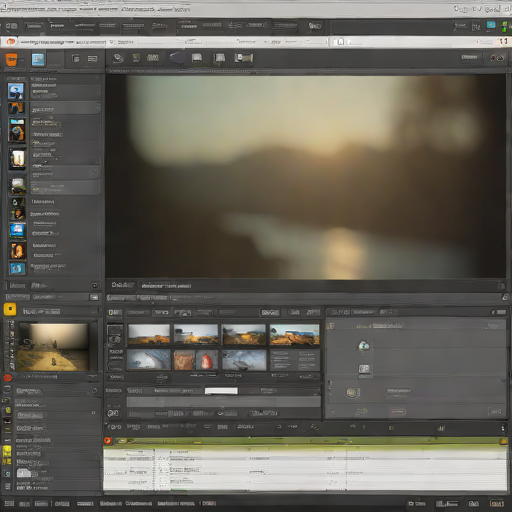This screenshot has width=512, height=512.
Task: Click the red round icon below the path preview
Action: tap(7, 378)
